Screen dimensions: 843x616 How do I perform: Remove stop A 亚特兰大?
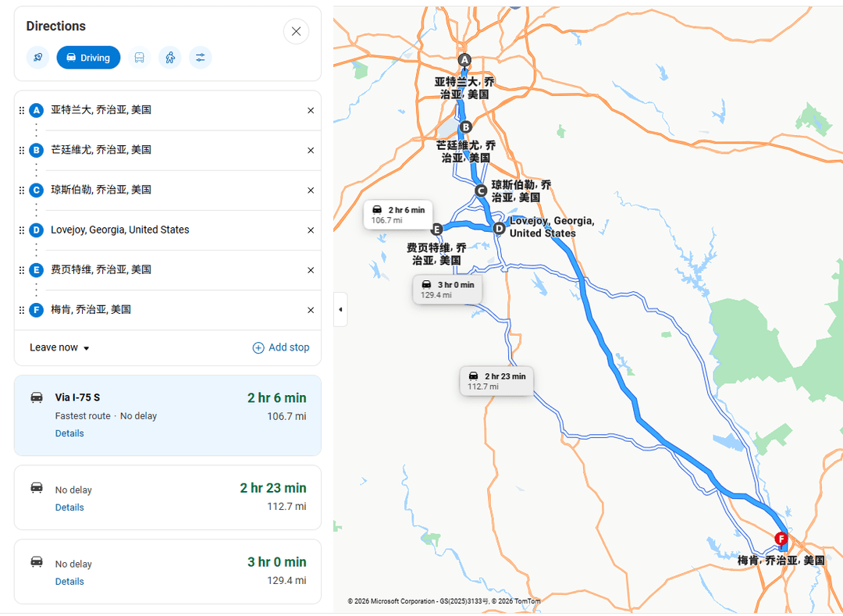[311, 110]
